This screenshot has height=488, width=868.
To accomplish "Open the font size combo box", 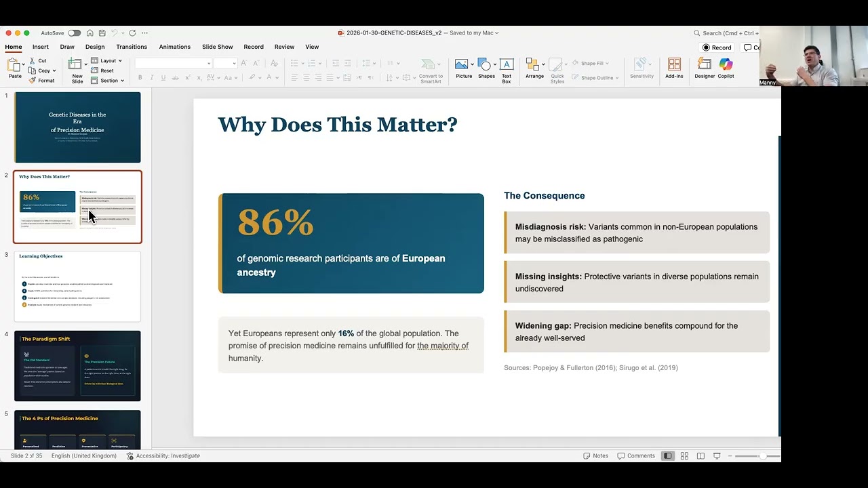I will [x=225, y=63].
